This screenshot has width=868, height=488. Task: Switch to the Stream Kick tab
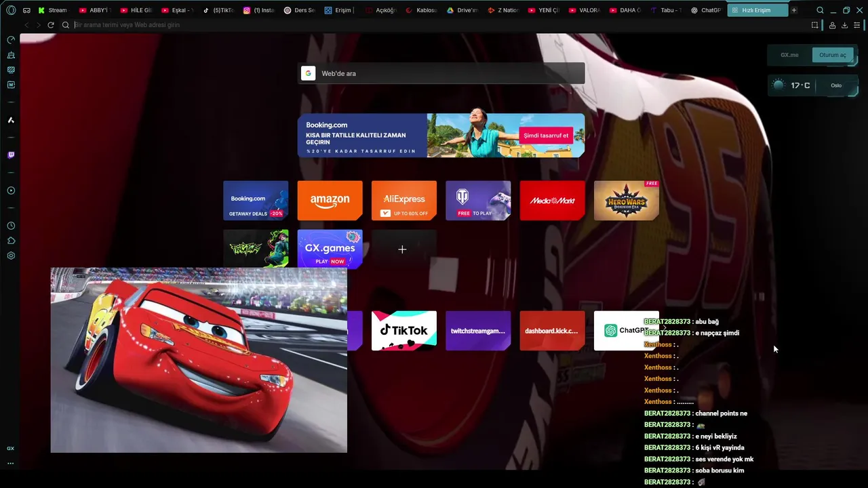(53, 10)
